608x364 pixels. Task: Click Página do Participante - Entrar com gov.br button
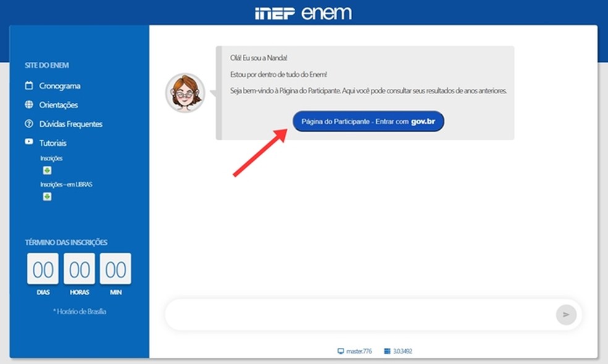point(368,121)
